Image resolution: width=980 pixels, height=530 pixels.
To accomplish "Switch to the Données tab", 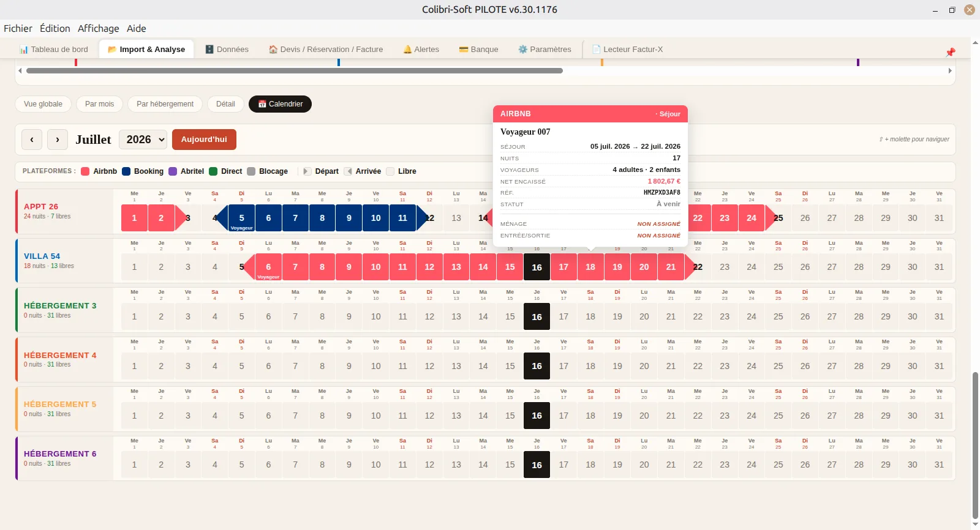I will [x=227, y=50].
